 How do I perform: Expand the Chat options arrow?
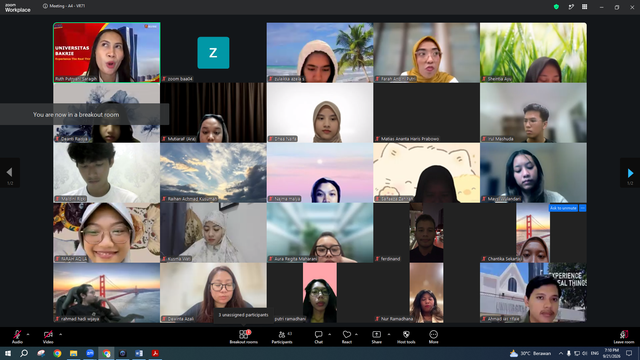pyautogui.click(x=329, y=334)
